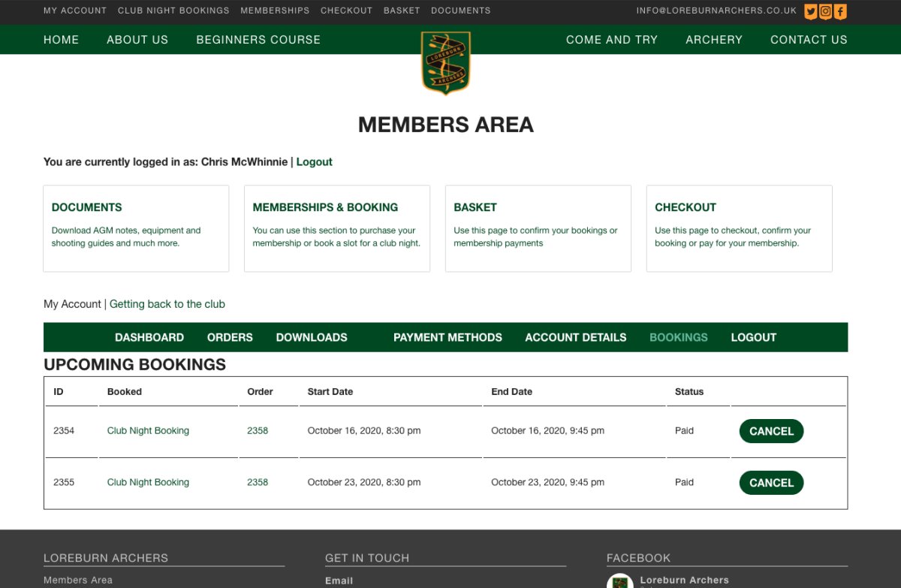Image resolution: width=901 pixels, height=588 pixels.
Task: Open Beginners Course in main navigation
Action: click(258, 40)
